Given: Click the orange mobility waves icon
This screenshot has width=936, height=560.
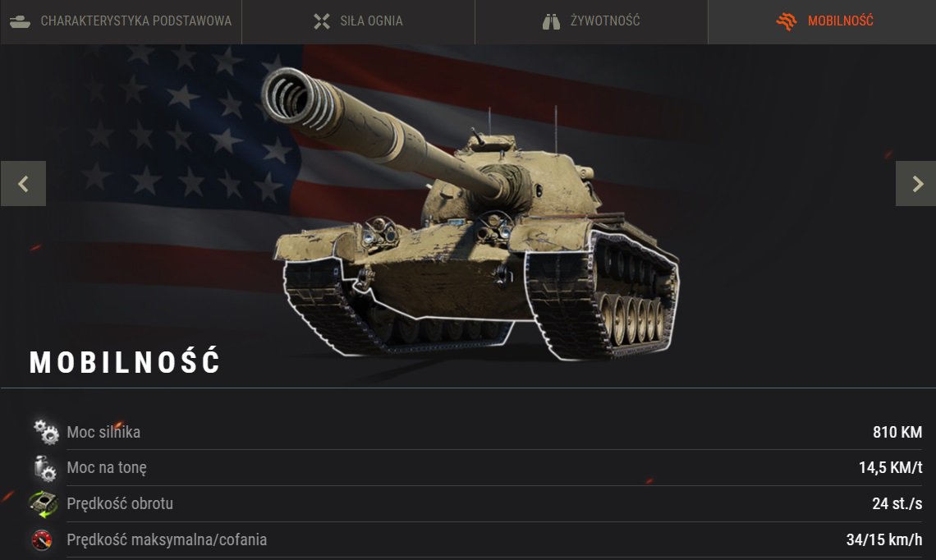Looking at the screenshot, I should tap(787, 21).
